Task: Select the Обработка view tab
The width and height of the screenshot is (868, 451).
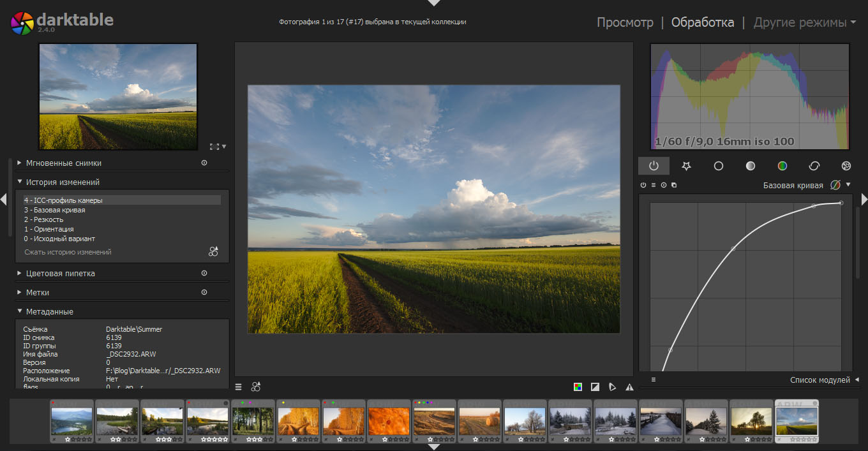Action: click(703, 22)
